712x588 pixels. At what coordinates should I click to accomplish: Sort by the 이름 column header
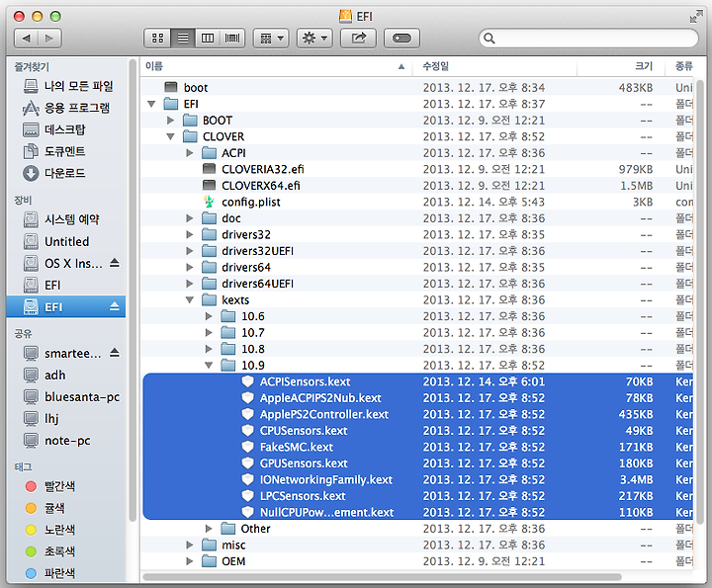pyautogui.click(x=276, y=66)
